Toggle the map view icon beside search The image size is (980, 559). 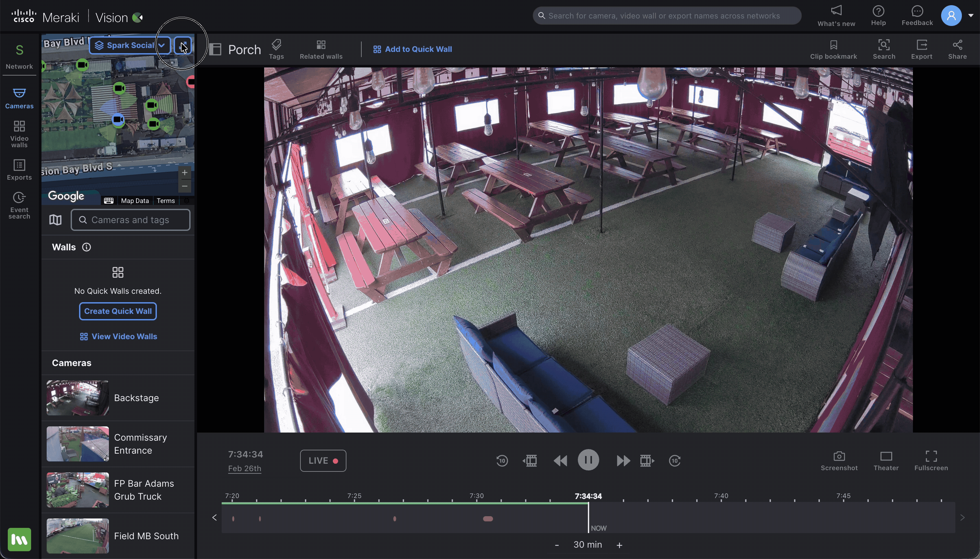point(55,220)
